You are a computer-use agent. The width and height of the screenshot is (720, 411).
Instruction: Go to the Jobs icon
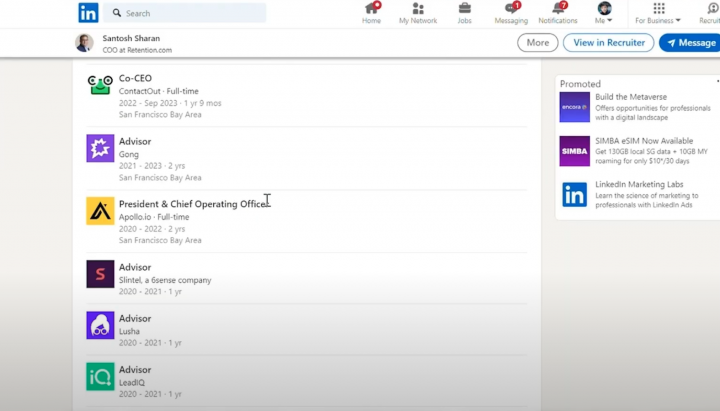coord(464,12)
